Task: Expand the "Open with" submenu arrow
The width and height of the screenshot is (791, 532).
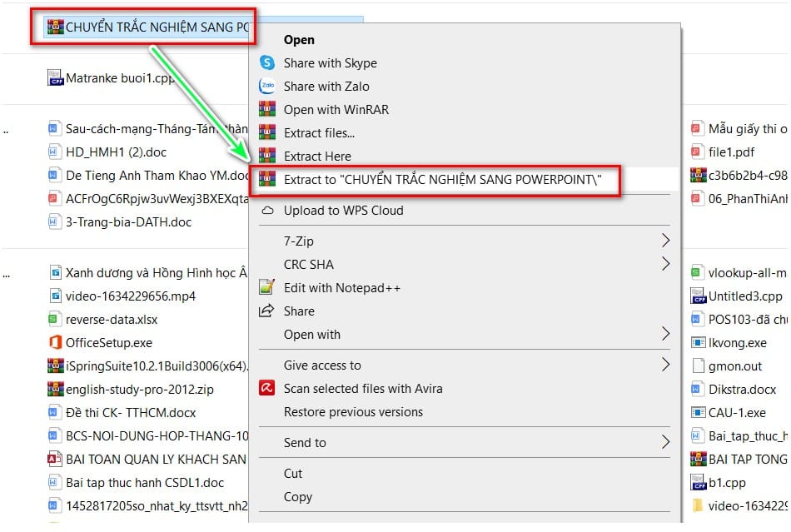Action: click(665, 334)
